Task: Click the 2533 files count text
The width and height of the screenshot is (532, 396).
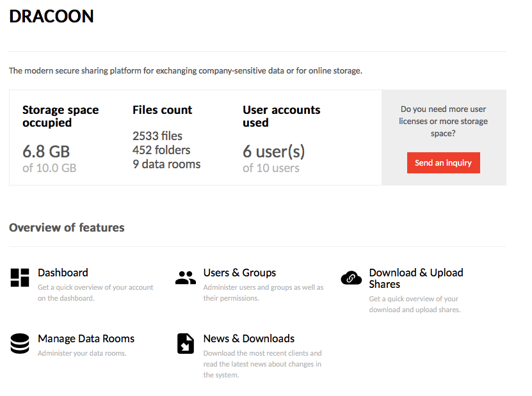Action: point(157,136)
